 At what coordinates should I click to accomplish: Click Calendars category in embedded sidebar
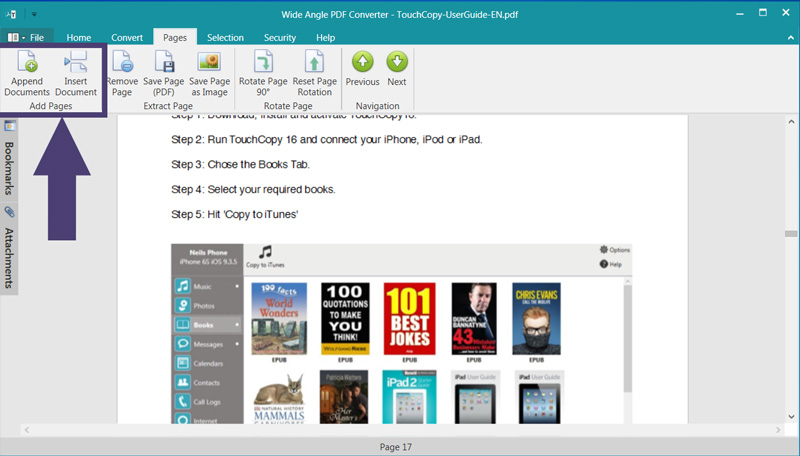(207, 363)
